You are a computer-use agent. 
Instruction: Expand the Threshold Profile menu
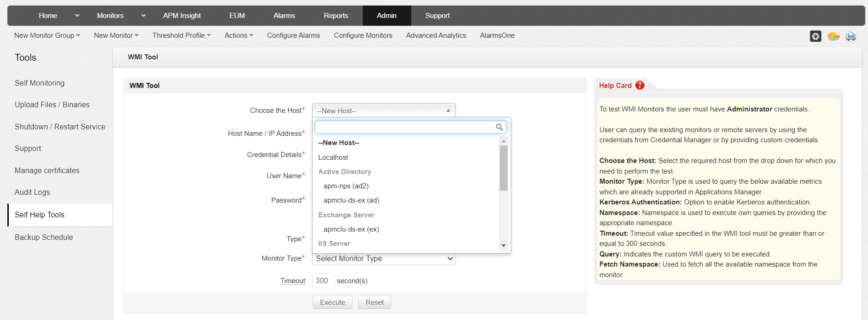[x=181, y=35]
